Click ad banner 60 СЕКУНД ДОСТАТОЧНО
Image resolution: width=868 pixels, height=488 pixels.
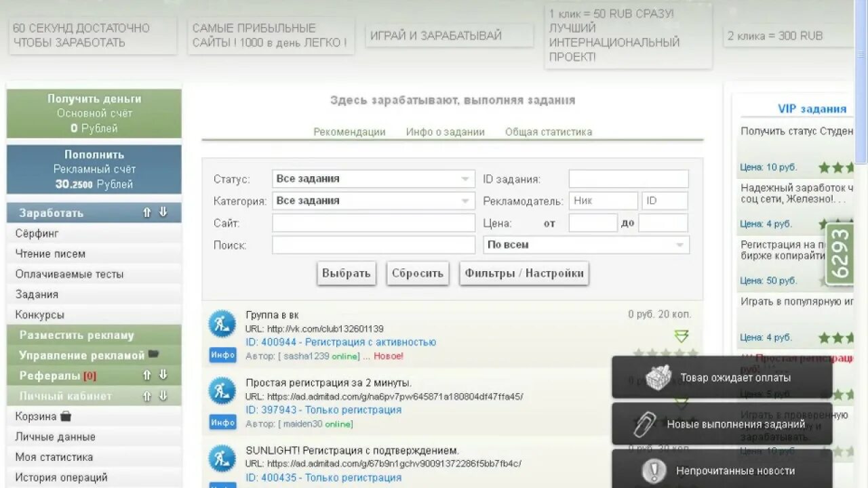(92, 35)
